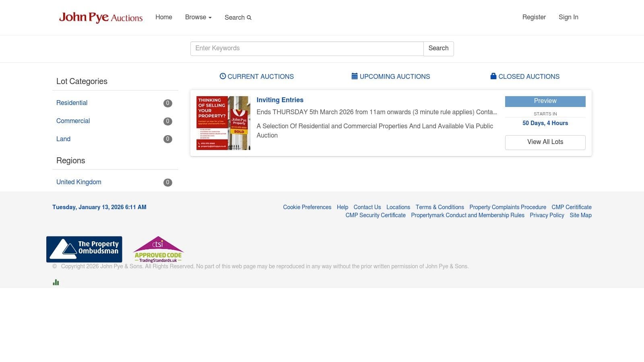This screenshot has height=362, width=644.
Task: Open the Register page
Action: [x=534, y=17]
